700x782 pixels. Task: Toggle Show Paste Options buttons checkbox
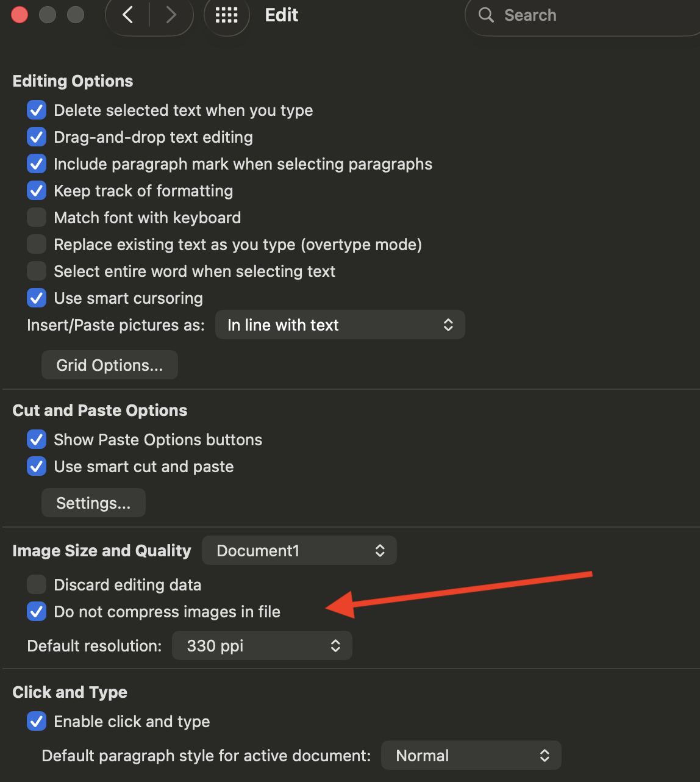37,440
